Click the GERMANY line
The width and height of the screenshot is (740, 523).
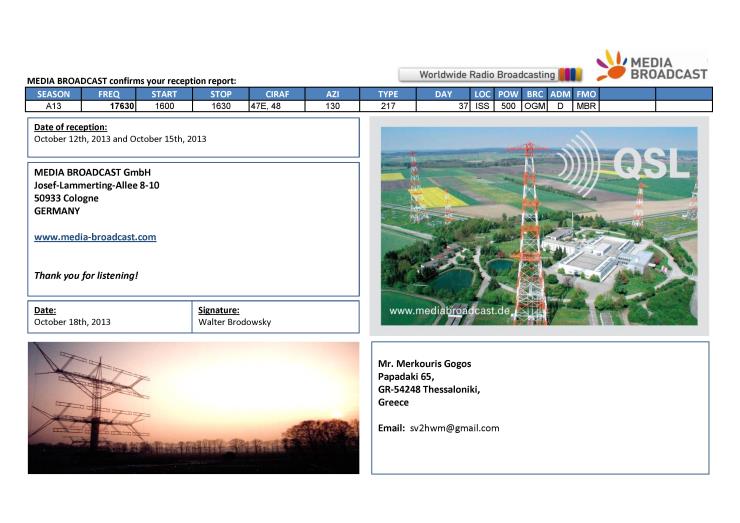click(57, 211)
